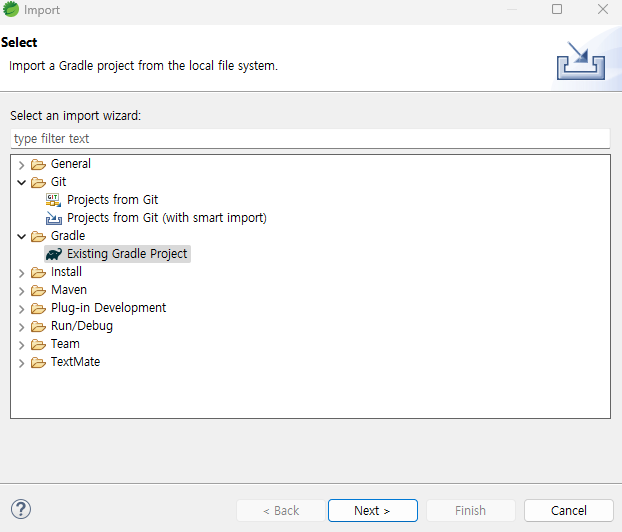Close the Import dialog

coord(603,9)
